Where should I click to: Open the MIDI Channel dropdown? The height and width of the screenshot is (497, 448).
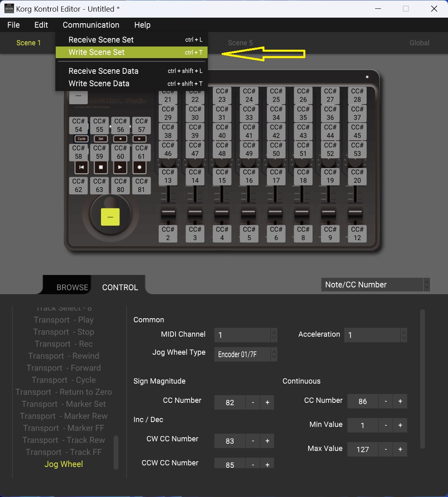[246, 335]
